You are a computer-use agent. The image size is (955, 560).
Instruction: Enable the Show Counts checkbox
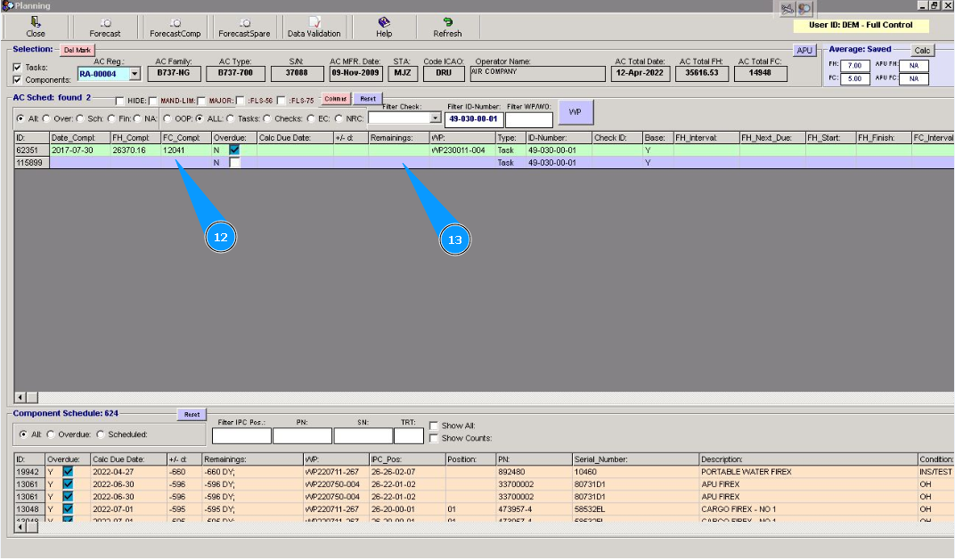coord(434,438)
